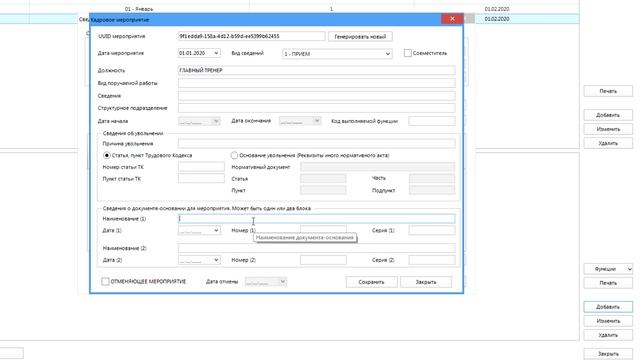
Task: Select Статья, пункт Трудового Кодекса radio
Action: click(107, 156)
